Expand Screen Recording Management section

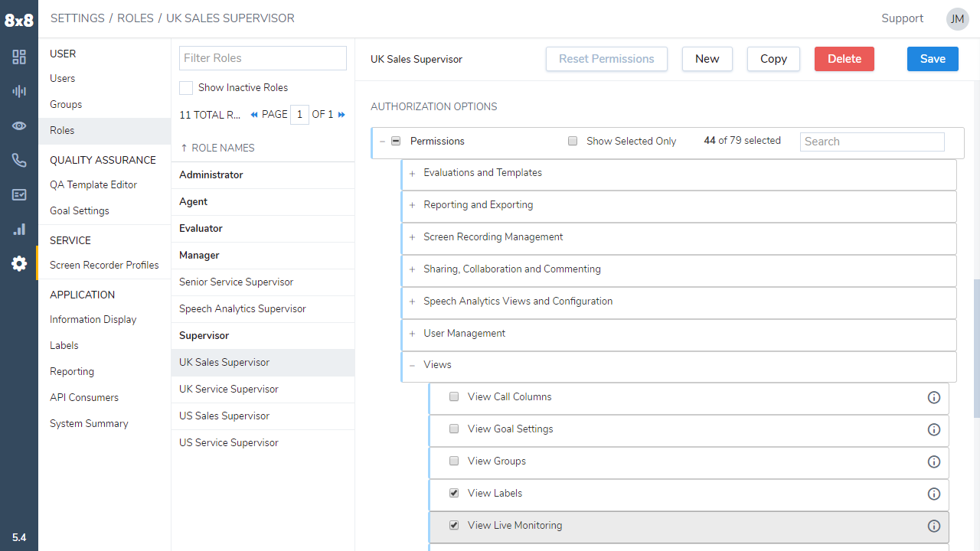click(x=412, y=238)
